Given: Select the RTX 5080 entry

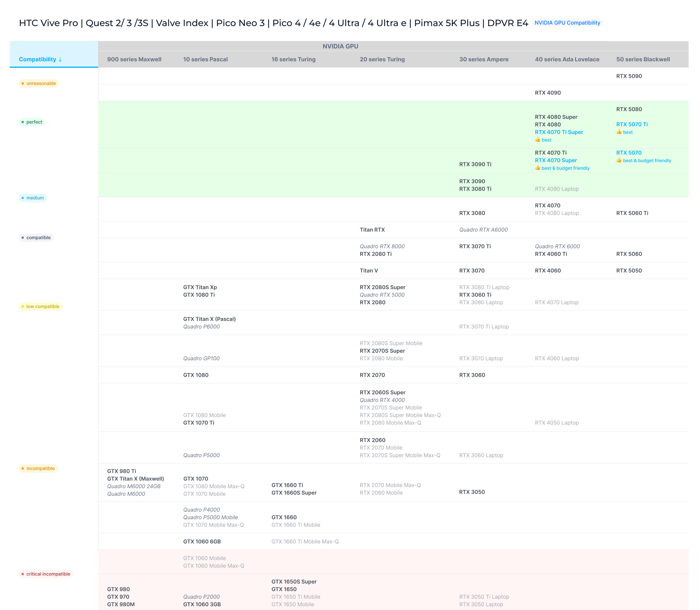Looking at the screenshot, I should (x=629, y=109).
